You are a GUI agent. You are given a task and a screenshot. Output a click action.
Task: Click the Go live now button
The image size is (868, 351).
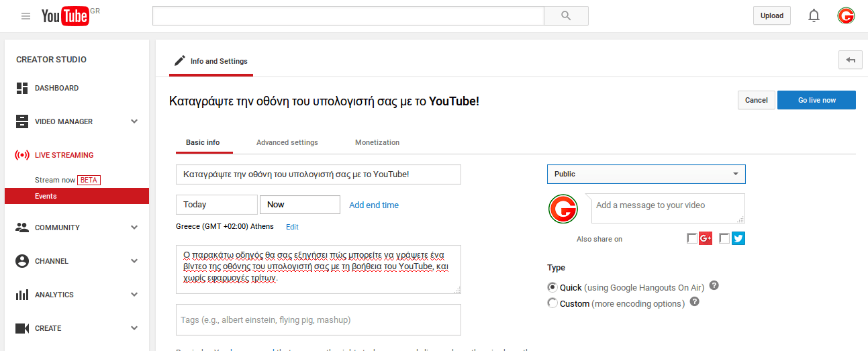point(816,100)
